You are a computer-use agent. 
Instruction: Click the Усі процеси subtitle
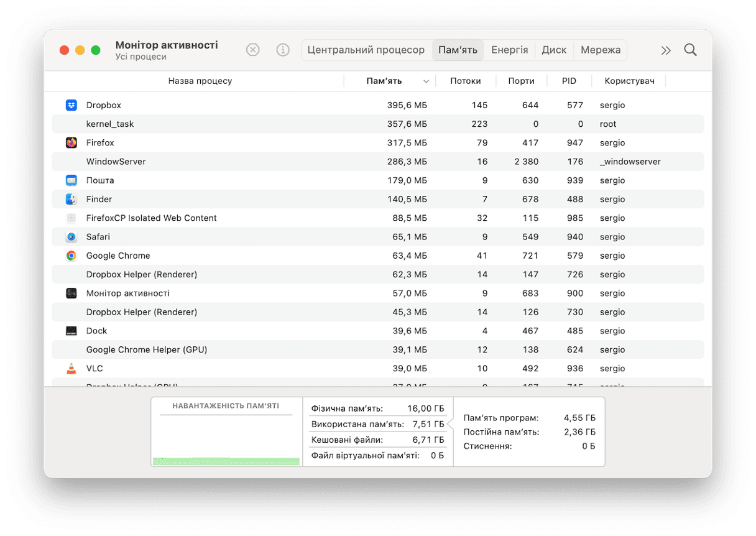(x=141, y=57)
